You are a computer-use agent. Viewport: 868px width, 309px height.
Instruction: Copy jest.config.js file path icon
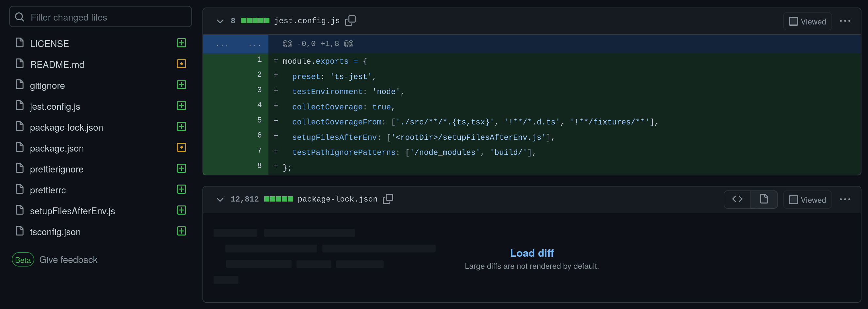[350, 21]
